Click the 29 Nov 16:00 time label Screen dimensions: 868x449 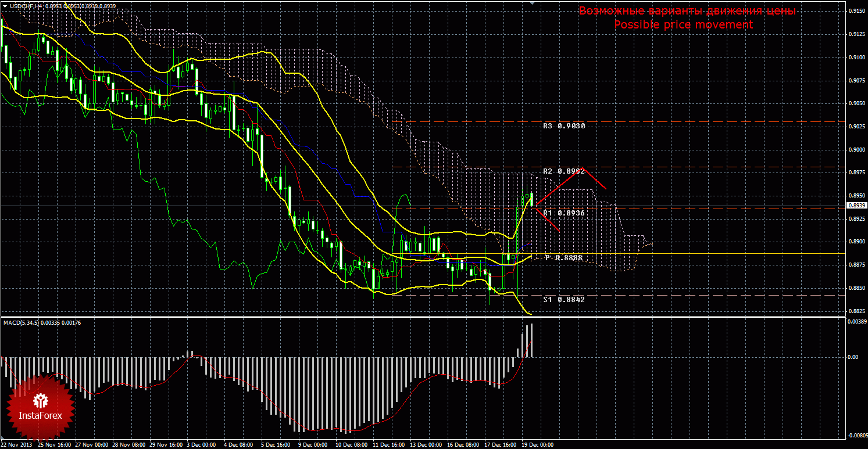tap(166, 445)
